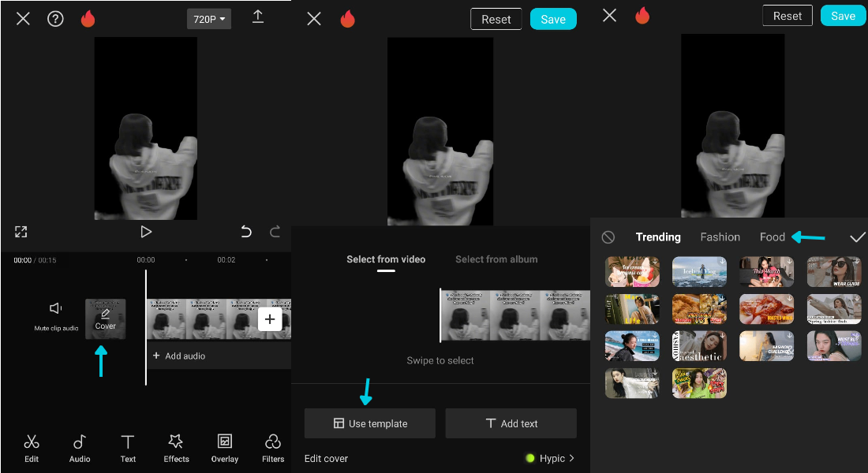Open the Cover editor thumbnail

tap(105, 318)
